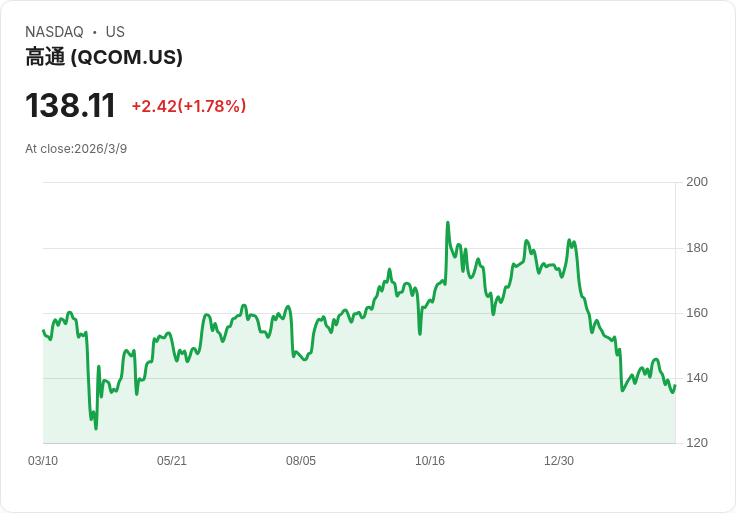Click the 12/30 date axis label
736x513 pixels.
pos(559,461)
